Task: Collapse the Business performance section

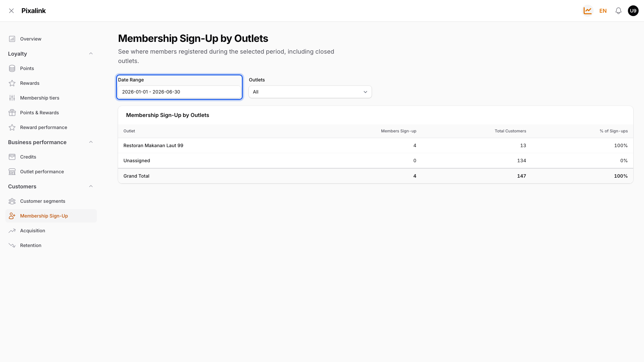Action: [x=91, y=142]
